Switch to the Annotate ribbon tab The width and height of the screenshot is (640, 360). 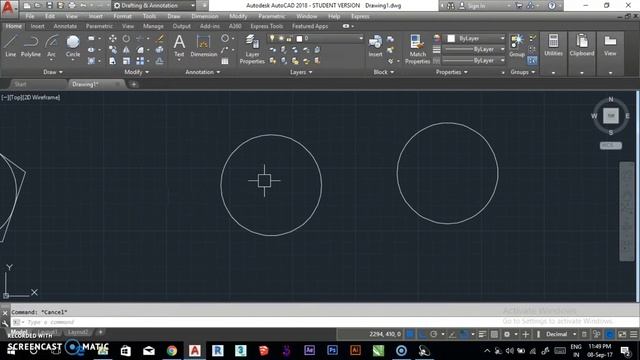65,26
